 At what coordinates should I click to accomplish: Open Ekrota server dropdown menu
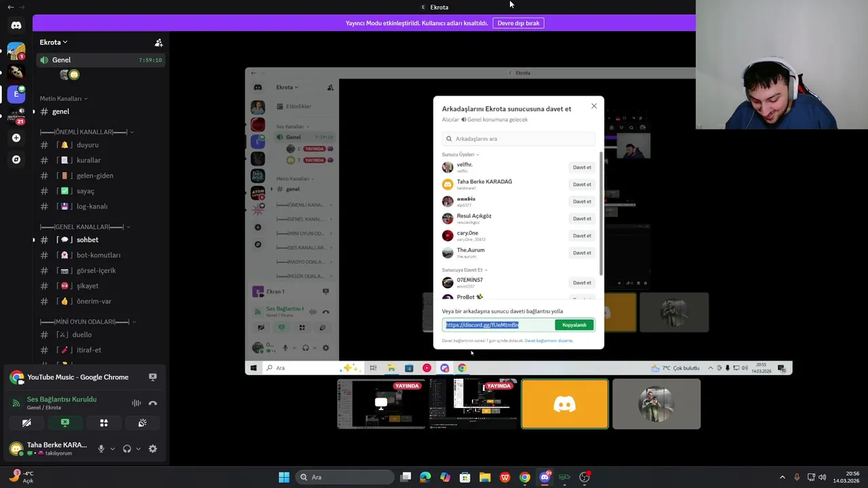(54, 42)
